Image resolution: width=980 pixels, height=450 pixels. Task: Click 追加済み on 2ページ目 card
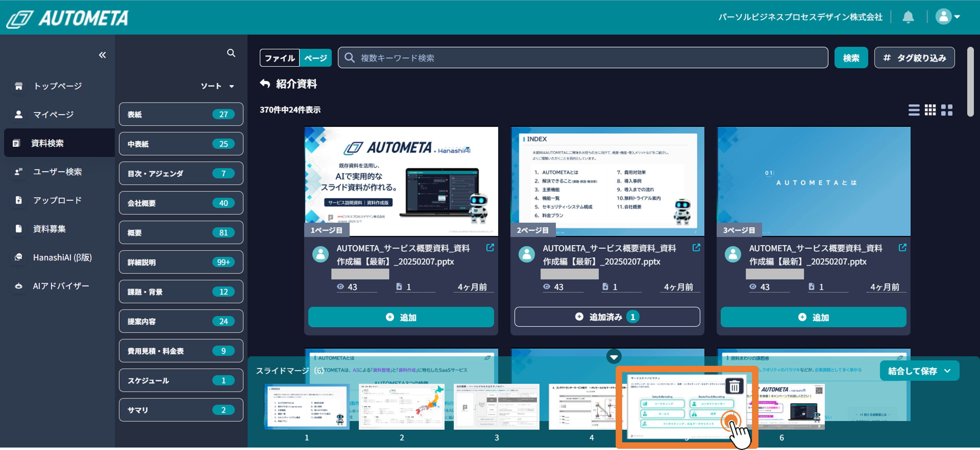click(607, 317)
